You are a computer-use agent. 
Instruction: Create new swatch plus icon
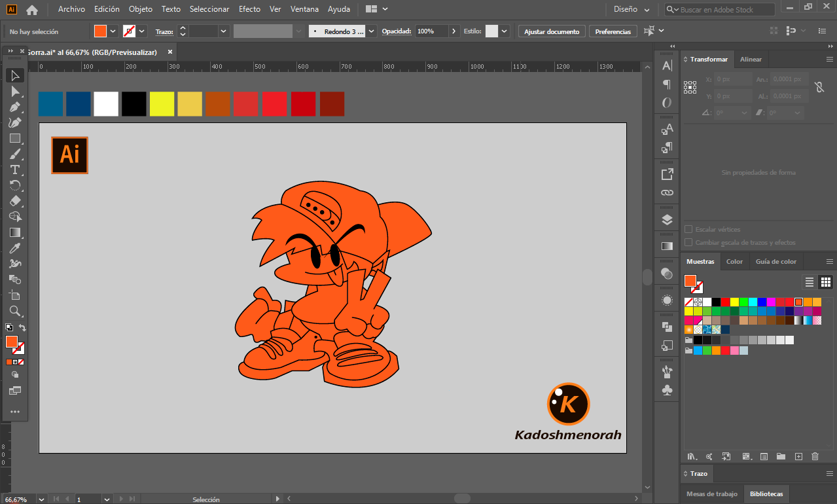click(x=798, y=456)
